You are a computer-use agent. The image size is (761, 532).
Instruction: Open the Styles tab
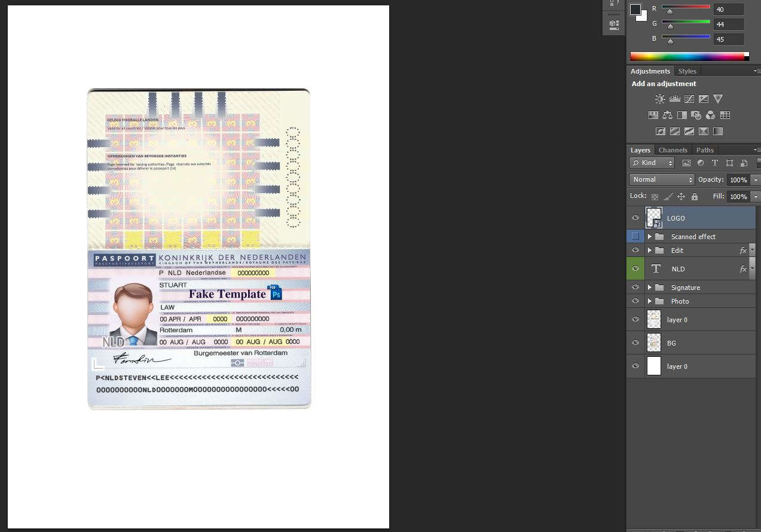pyautogui.click(x=687, y=71)
